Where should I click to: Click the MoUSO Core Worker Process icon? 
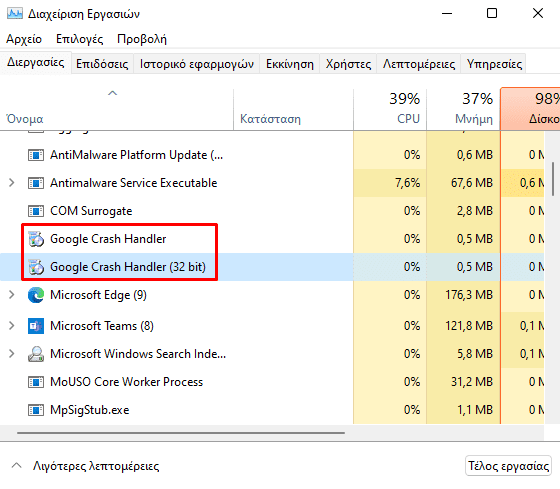(36, 382)
